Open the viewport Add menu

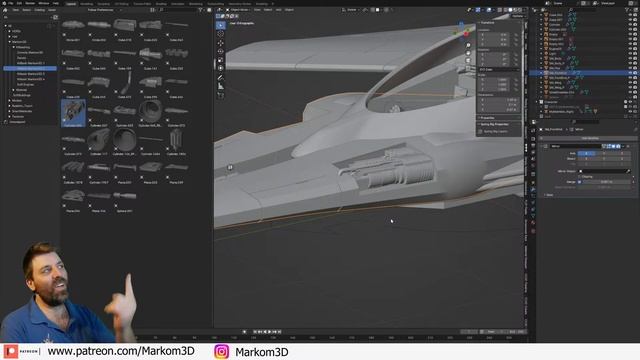278,10
